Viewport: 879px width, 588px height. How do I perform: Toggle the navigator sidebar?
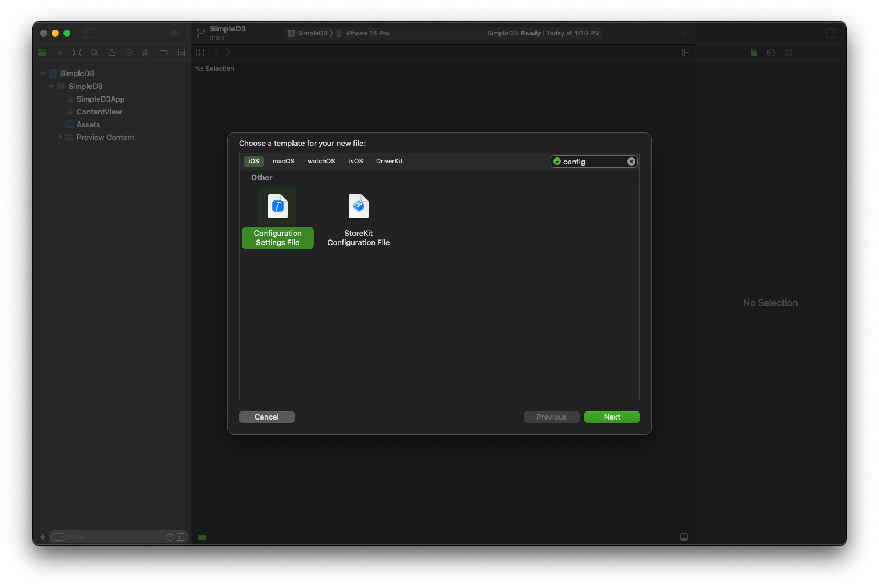(89, 33)
